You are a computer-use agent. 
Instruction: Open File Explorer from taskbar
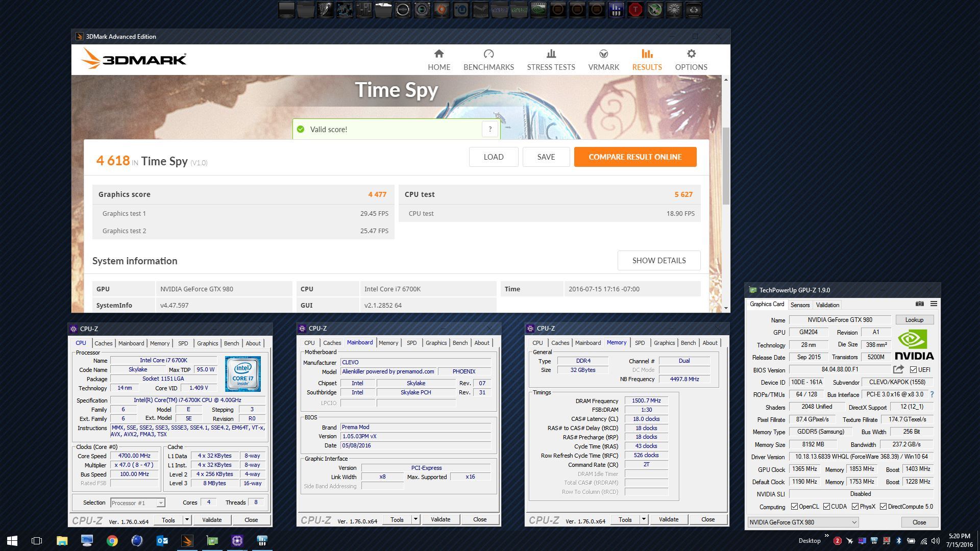coord(62,541)
